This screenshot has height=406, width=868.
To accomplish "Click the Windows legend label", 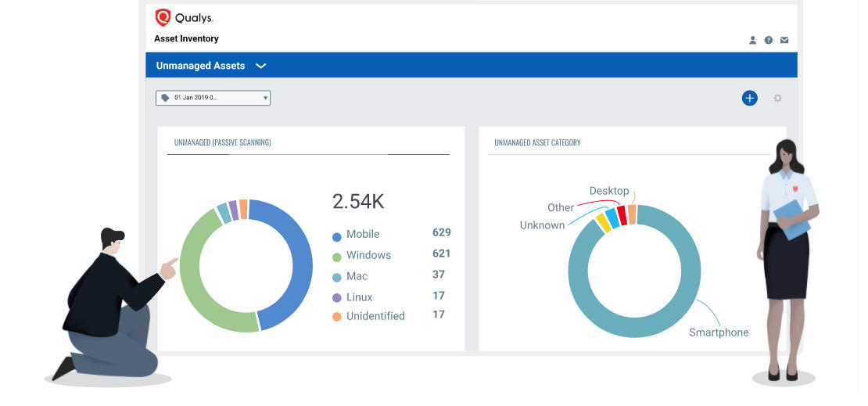I will point(368,255).
